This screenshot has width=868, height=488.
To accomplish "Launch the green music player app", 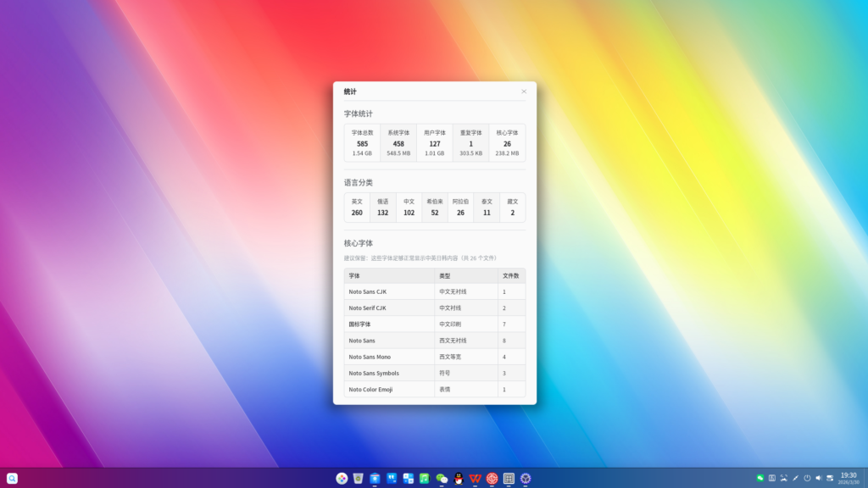I will [425, 479].
